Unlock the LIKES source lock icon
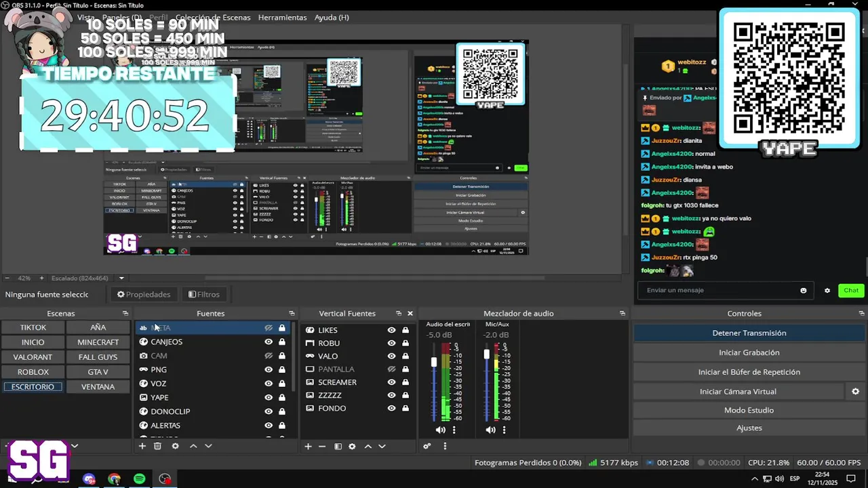This screenshot has height=488, width=868. (x=406, y=330)
